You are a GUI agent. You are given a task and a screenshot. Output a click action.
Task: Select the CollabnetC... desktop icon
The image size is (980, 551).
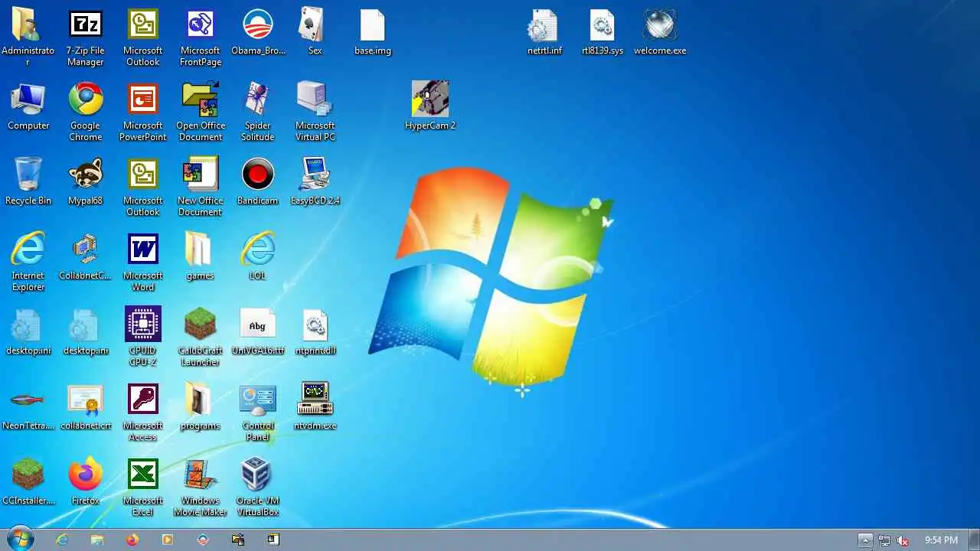[85, 257]
